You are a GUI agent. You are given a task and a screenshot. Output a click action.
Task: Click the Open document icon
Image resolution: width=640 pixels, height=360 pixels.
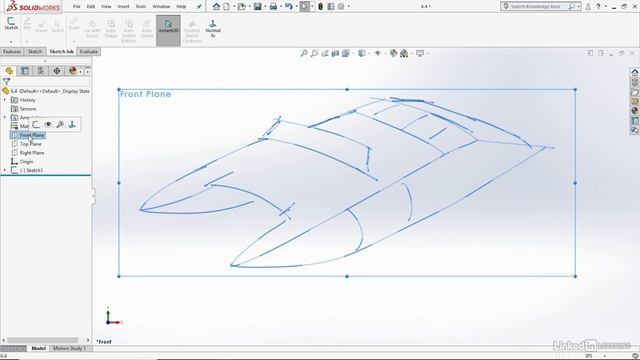coord(242,7)
